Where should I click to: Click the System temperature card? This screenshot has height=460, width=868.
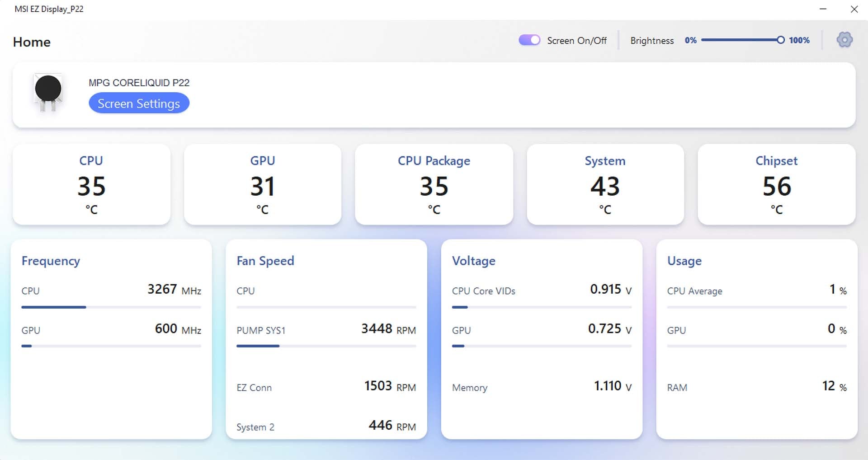(x=605, y=184)
